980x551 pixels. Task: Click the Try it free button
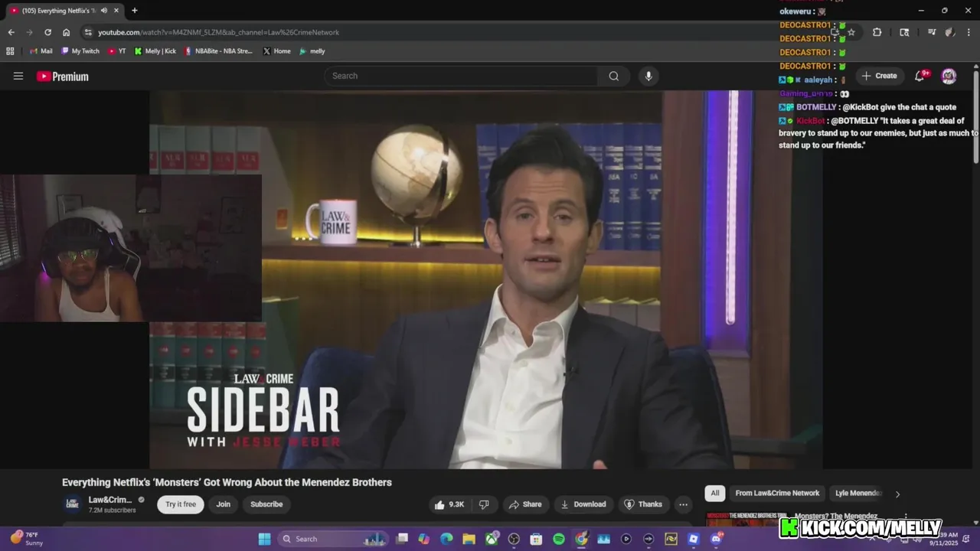pyautogui.click(x=181, y=504)
